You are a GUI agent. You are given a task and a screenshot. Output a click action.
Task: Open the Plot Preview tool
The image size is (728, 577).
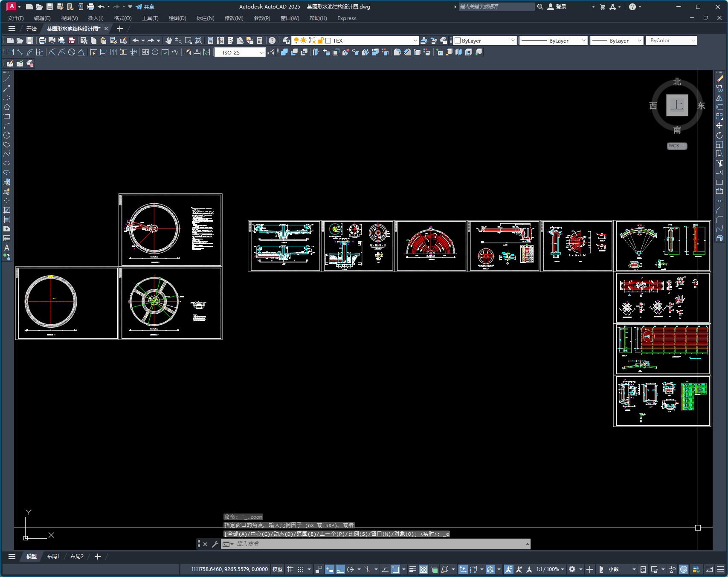pyautogui.click(x=52, y=40)
